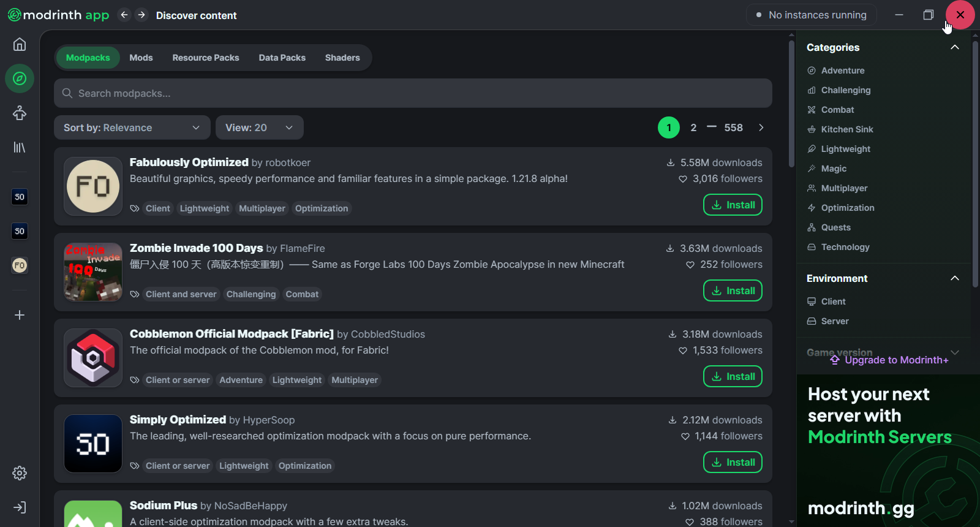Open the Library icon in sidebar

pyautogui.click(x=20, y=147)
